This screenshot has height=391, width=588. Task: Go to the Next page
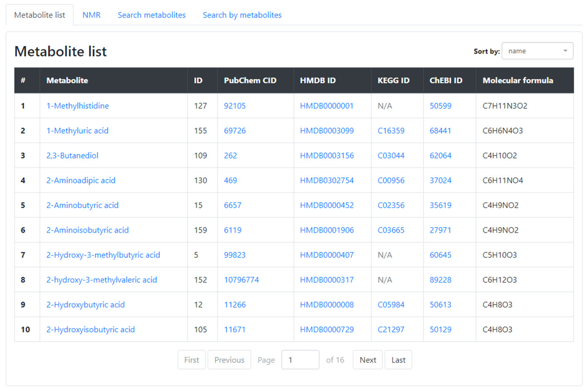click(368, 360)
